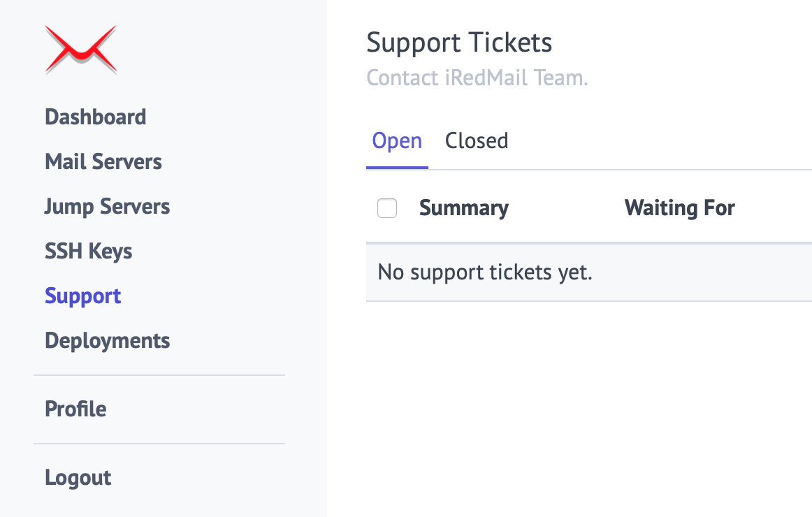812x517 pixels.
Task: Click Logout in the sidebar
Action: point(78,477)
